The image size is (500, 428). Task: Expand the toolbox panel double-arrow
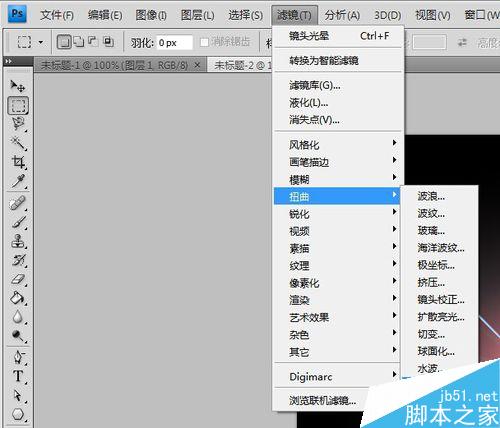[8, 61]
